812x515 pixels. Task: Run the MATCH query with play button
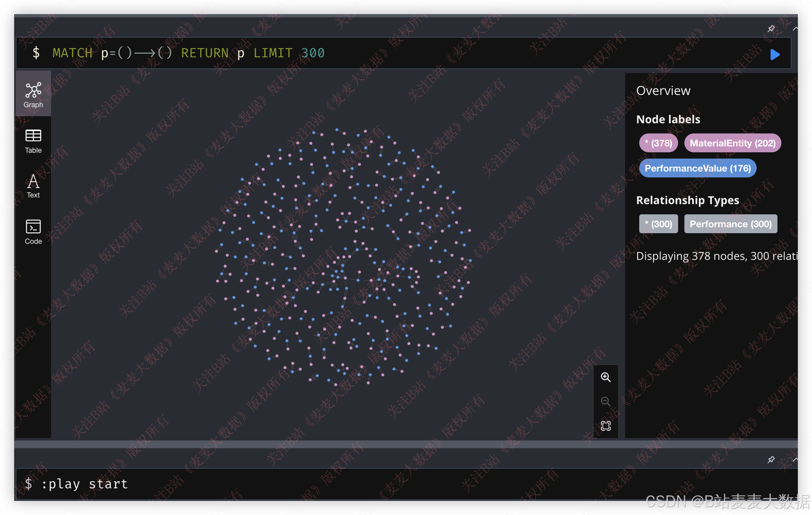pos(775,54)
